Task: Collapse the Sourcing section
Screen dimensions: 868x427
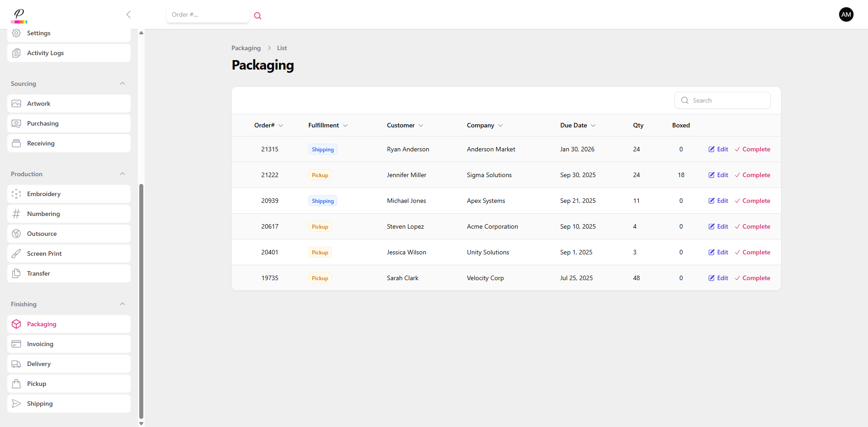Action: (x=123, y=84)
